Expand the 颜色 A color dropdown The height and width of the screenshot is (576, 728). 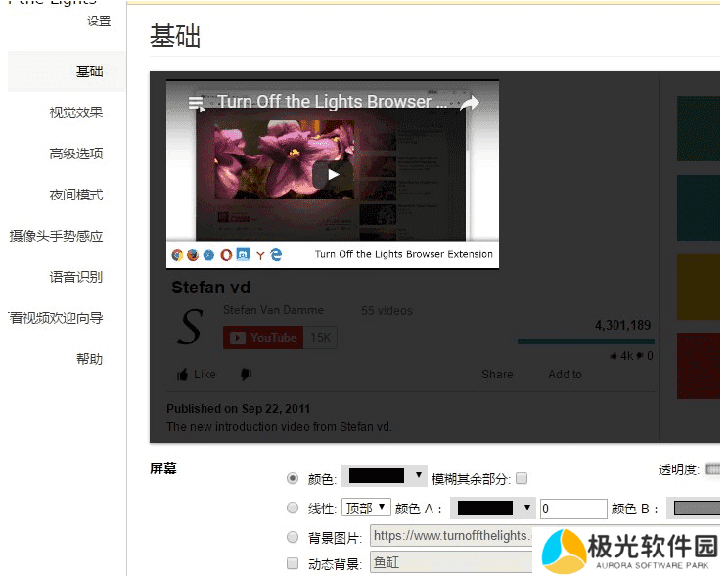[494, 508]
